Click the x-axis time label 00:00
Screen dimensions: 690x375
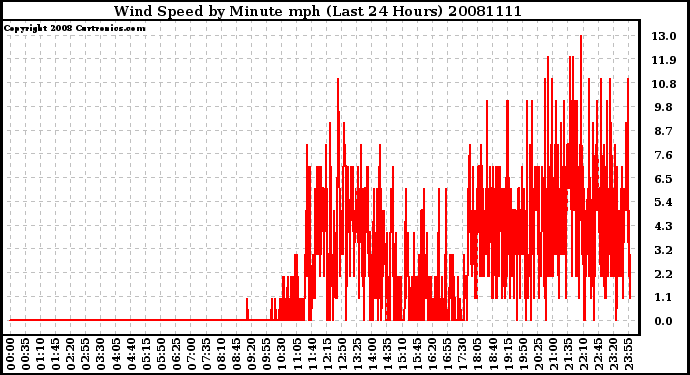(x=11, y=354)
